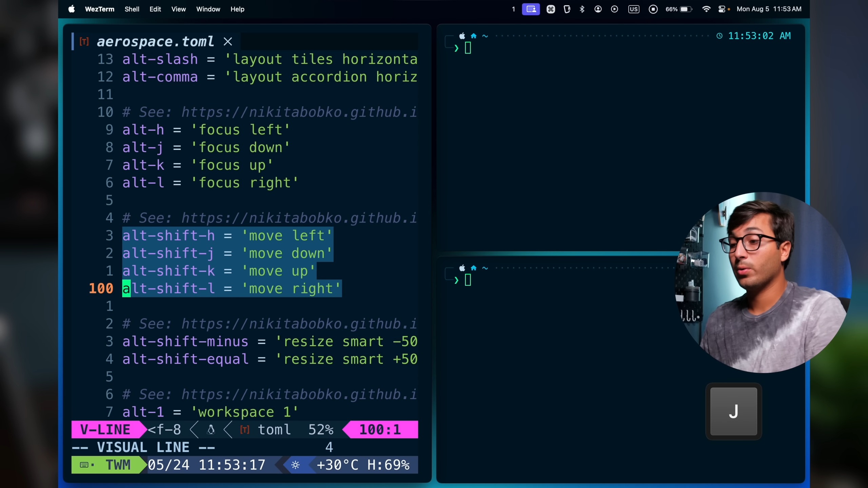The image size is (868, 488).
Task: Click the date and time clock
Action: click(769, 9)
